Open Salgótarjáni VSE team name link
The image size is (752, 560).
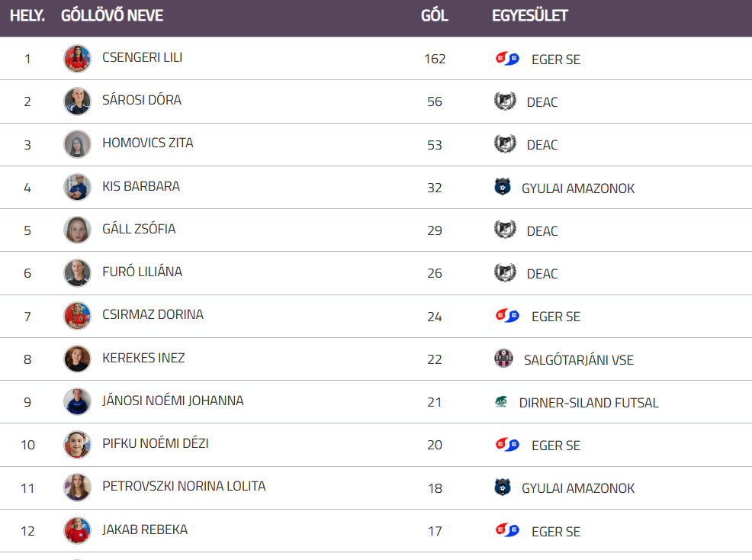(578, 359)
